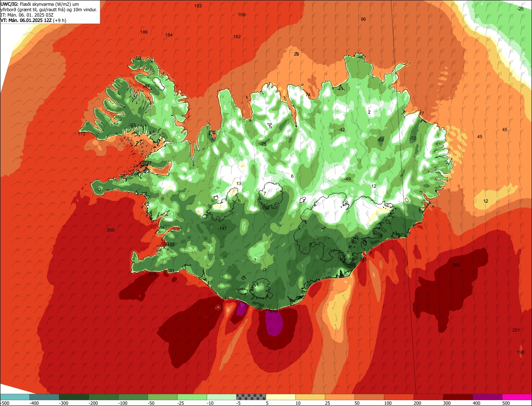Click the map value '74'

(308, 95)
